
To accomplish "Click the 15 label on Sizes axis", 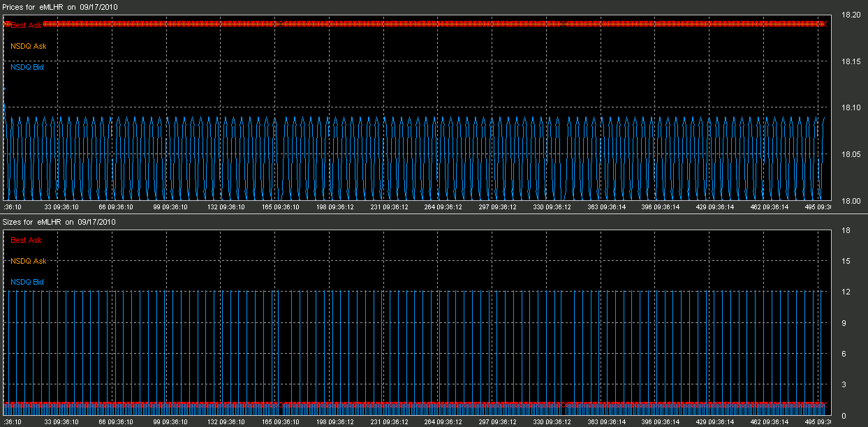I will coord(845,261).
